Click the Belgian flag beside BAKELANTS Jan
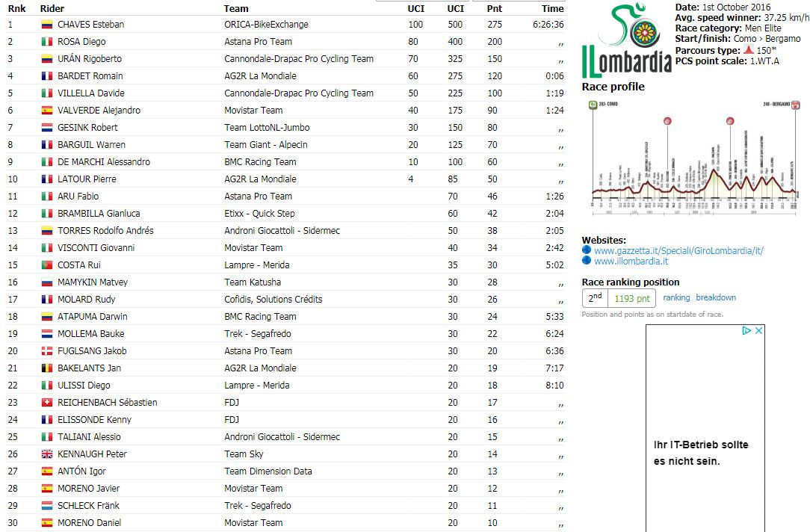This screenshot has width=810, height=532. pyautogui.click(x=47, y=368)
